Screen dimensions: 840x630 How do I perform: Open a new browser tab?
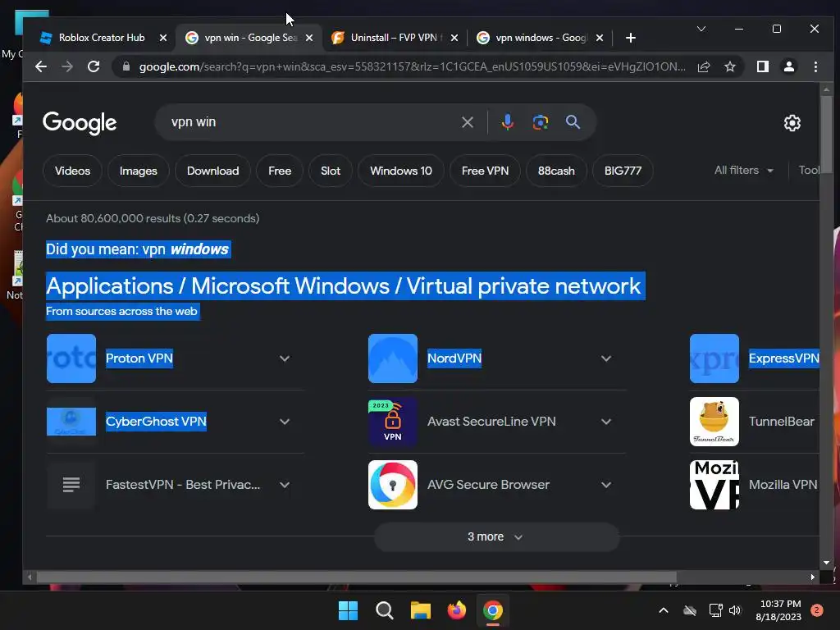click(631, 38)
